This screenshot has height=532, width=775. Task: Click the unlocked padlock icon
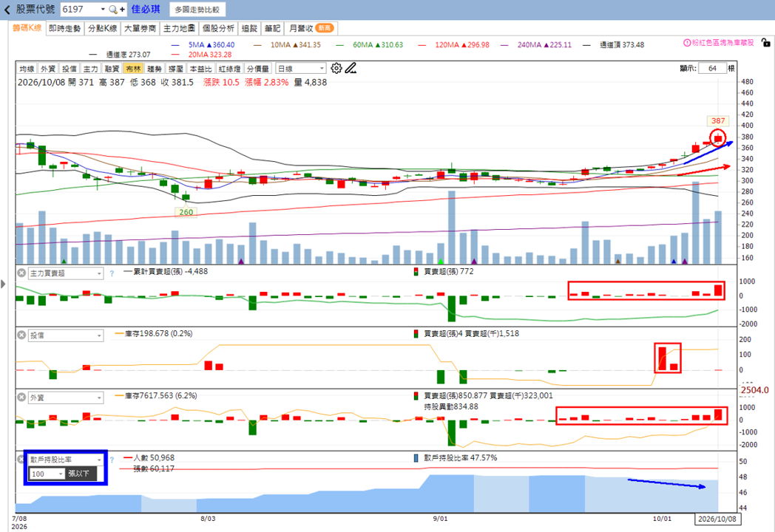click(x=765, y=43)
